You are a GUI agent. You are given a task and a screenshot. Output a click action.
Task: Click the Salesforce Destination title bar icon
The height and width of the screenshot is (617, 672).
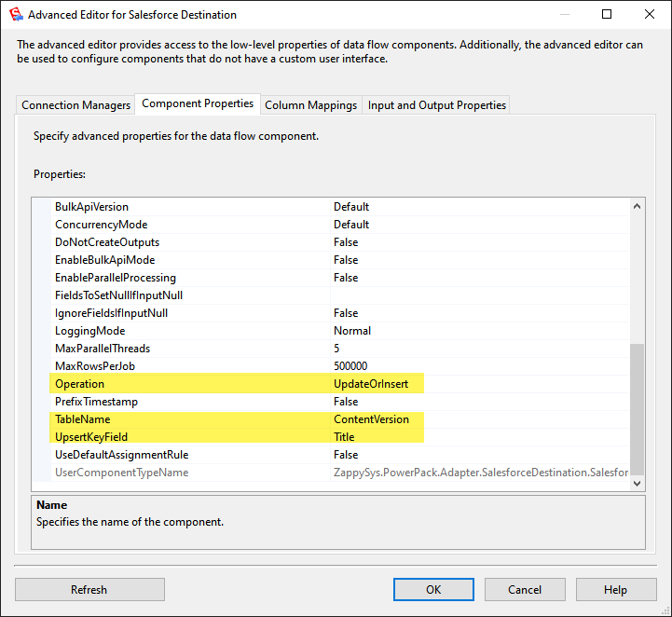tap(16, 15)
